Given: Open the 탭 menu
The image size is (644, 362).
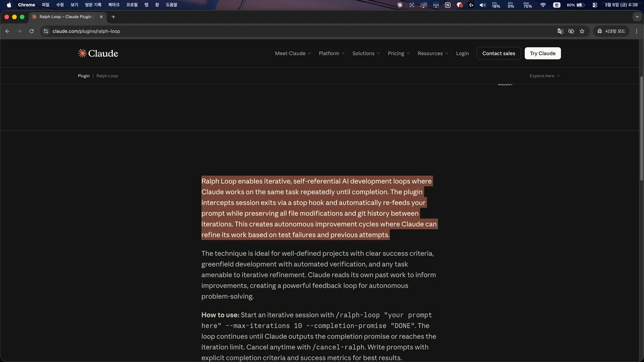Looking at the screenshot, I should click(x=147, y=5).
